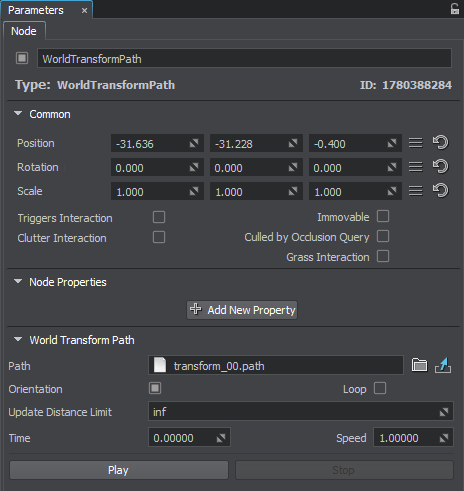Enable the Immovable checkbox
Image resolution: width=464 pixels, height=491 pixels.
point(383,216)
